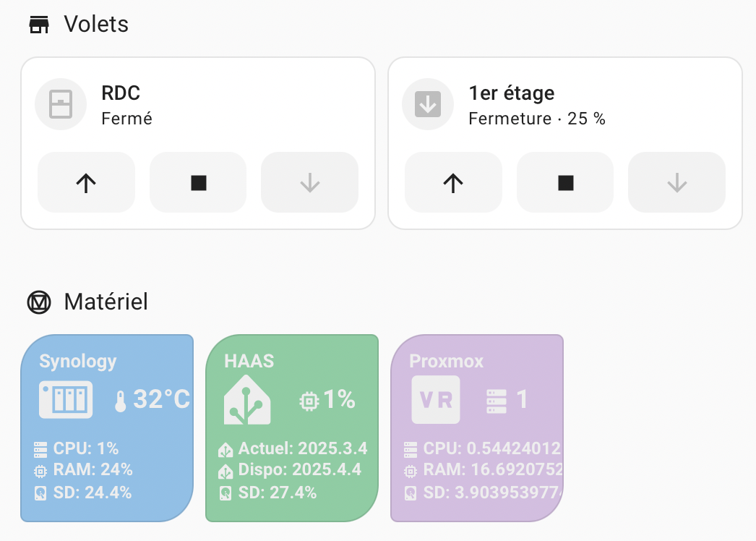Raise the 1er étage shutter
Screen dimensions: 756x541
pos(453,182)
